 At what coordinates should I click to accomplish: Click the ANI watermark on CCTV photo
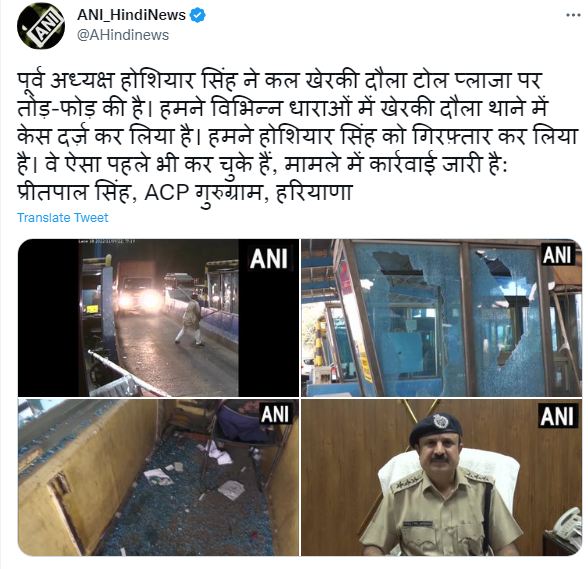pyautogui.click(x=269, y=259)
